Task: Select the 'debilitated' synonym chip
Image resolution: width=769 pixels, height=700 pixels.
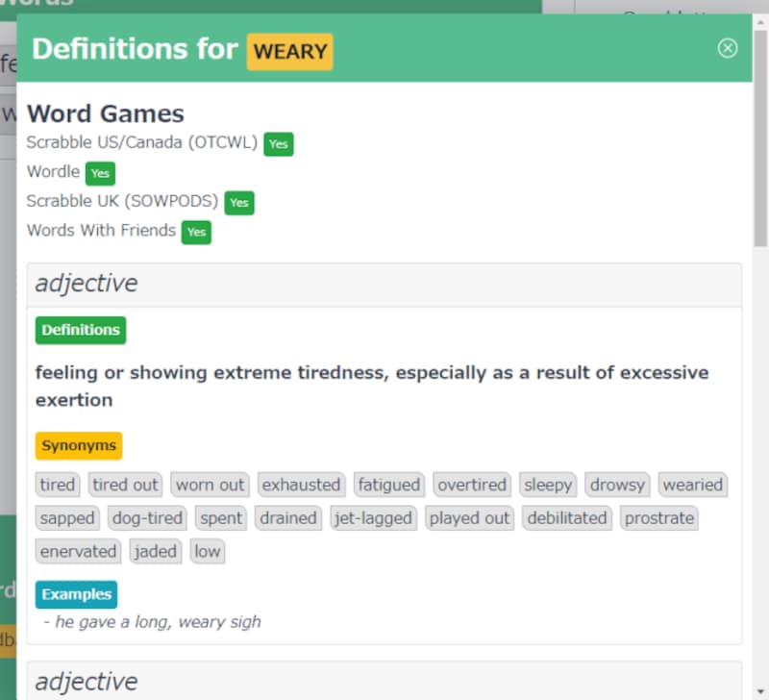Action: (x=567, y=518)
